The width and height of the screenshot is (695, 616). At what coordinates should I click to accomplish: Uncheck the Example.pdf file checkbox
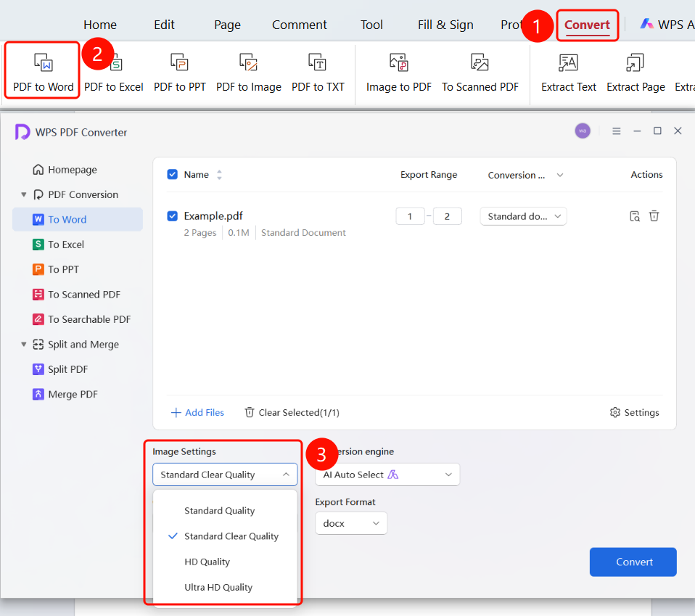173,215
